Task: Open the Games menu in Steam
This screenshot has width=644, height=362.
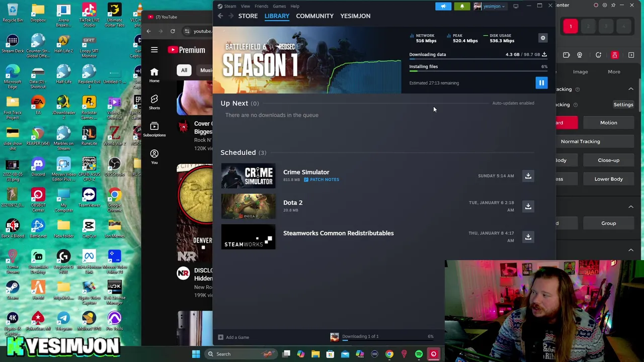Action: pyautogui.click(x=279, y=6)
